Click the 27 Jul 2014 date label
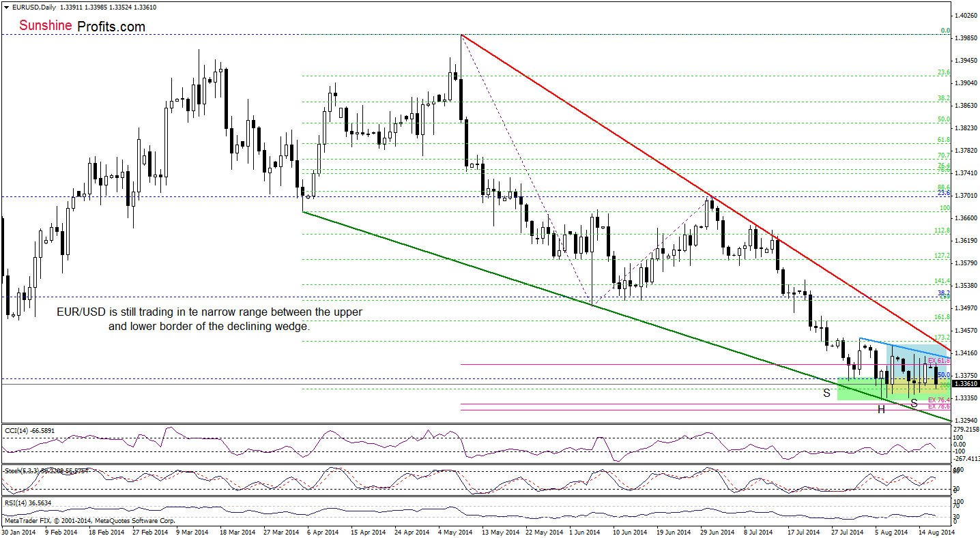980x538 pixels. coord(847,532)
